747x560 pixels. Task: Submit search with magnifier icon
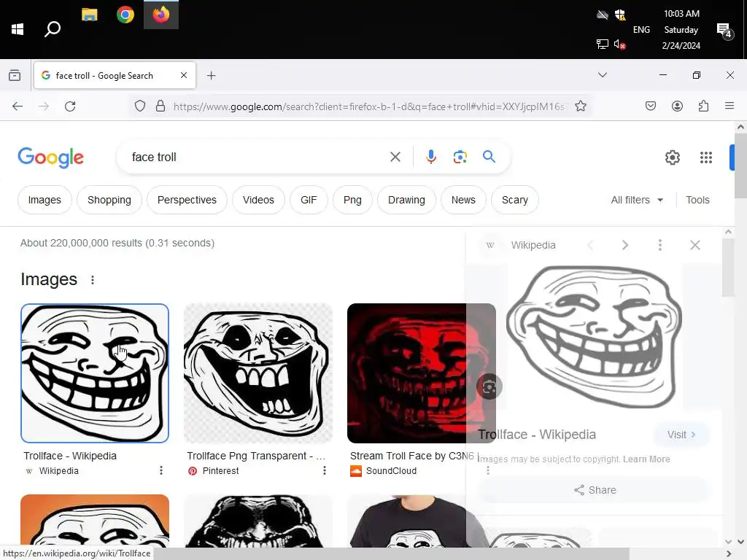point(489,157)
